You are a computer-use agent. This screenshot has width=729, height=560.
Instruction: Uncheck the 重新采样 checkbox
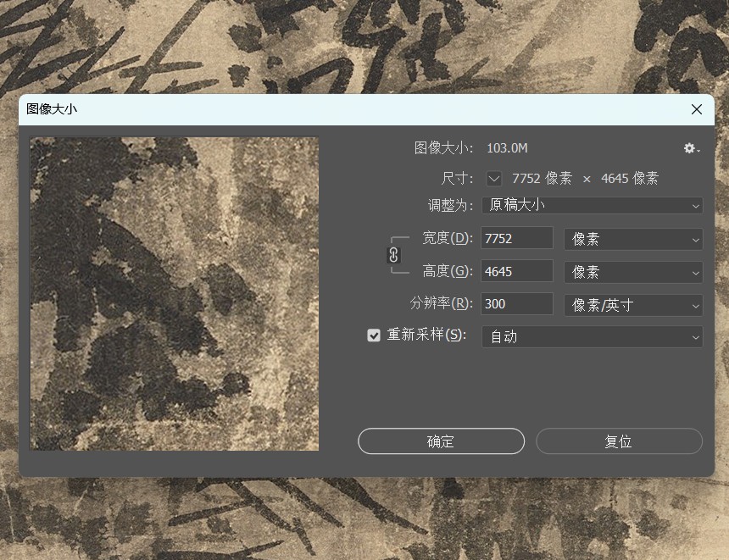374,335
